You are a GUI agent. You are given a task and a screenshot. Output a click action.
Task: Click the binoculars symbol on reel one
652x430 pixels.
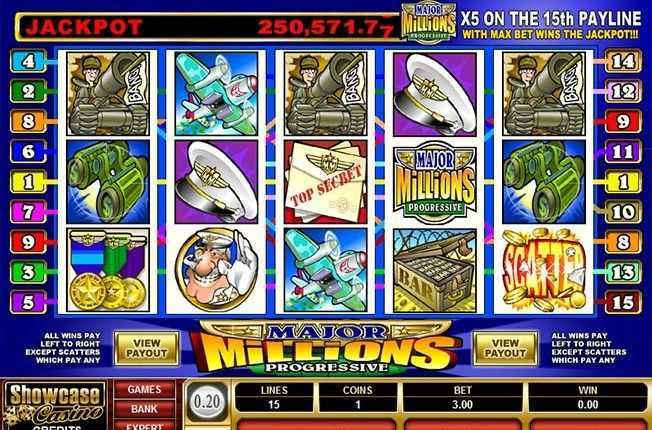coord(108,181)
